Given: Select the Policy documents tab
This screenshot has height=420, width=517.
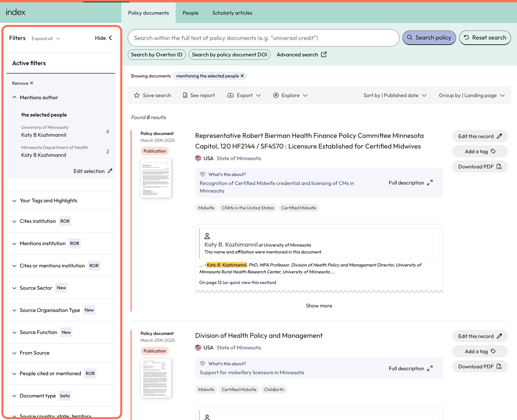Looking at the screenshot, I should [148, 13].
